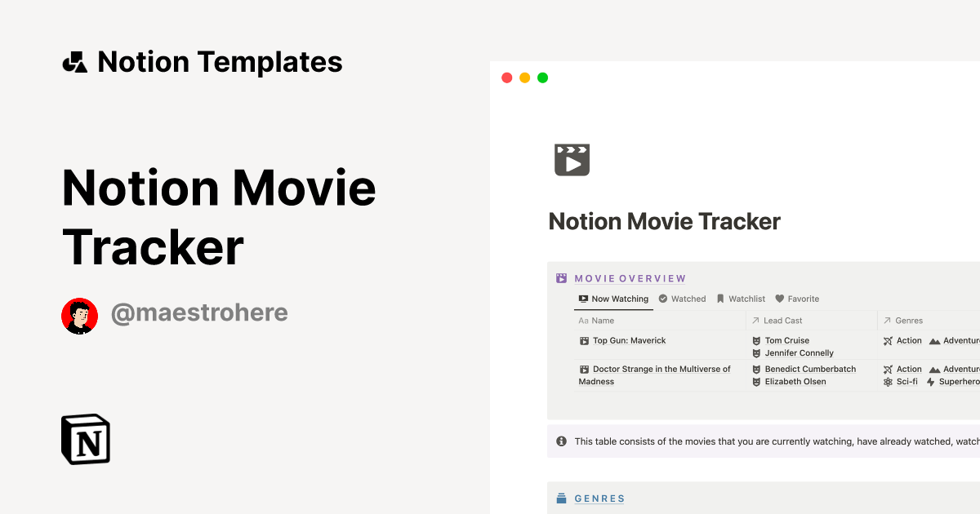Click the atom icon beside the Sci-fi genre

click(888, 381)
